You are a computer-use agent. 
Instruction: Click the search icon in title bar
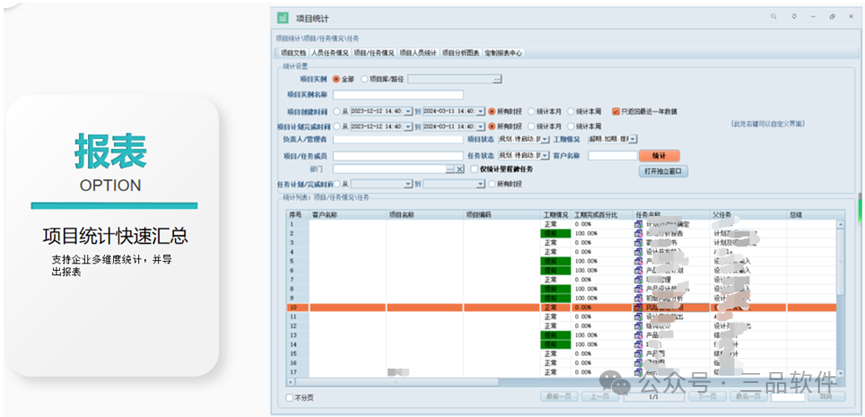click(773, 18)
